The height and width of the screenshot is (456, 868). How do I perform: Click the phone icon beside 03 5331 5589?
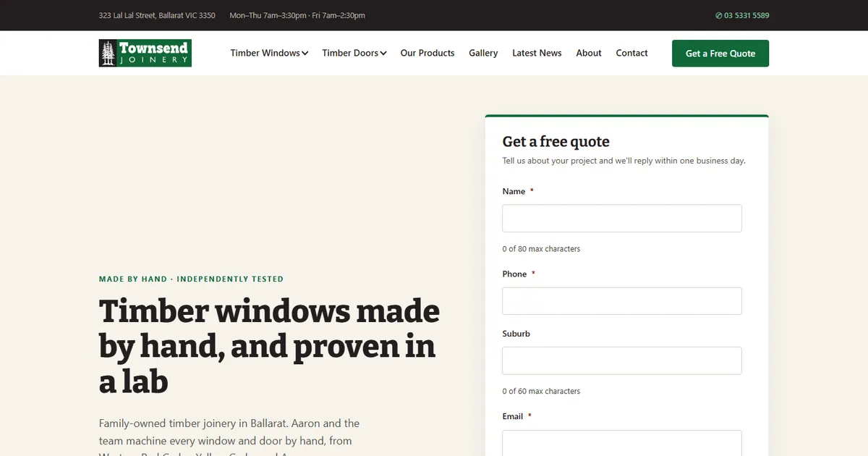coord(718,15)
